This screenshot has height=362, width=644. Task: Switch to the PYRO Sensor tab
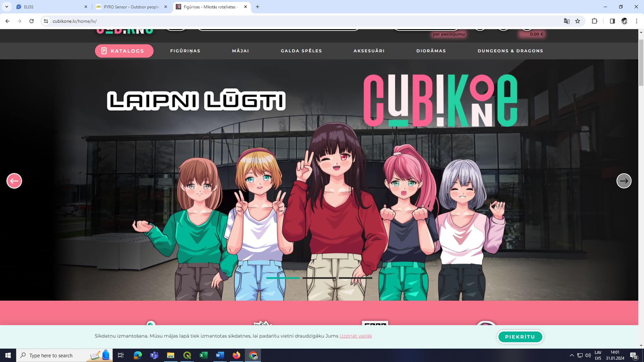point(131,7)
